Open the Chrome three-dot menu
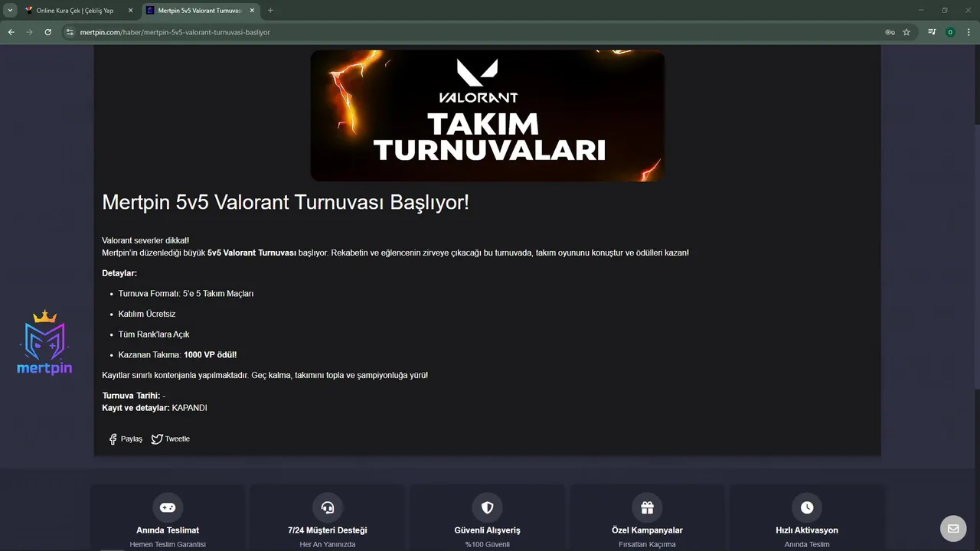The height and width of the screenshot is (551, 980). pos(969,32)
